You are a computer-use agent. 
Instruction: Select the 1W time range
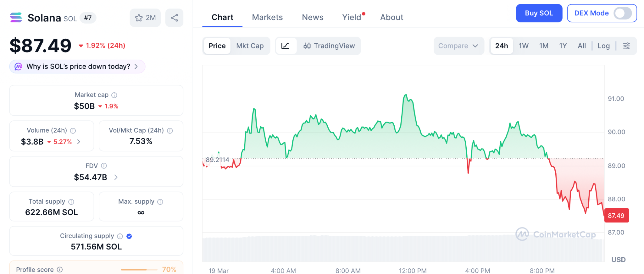524,46
